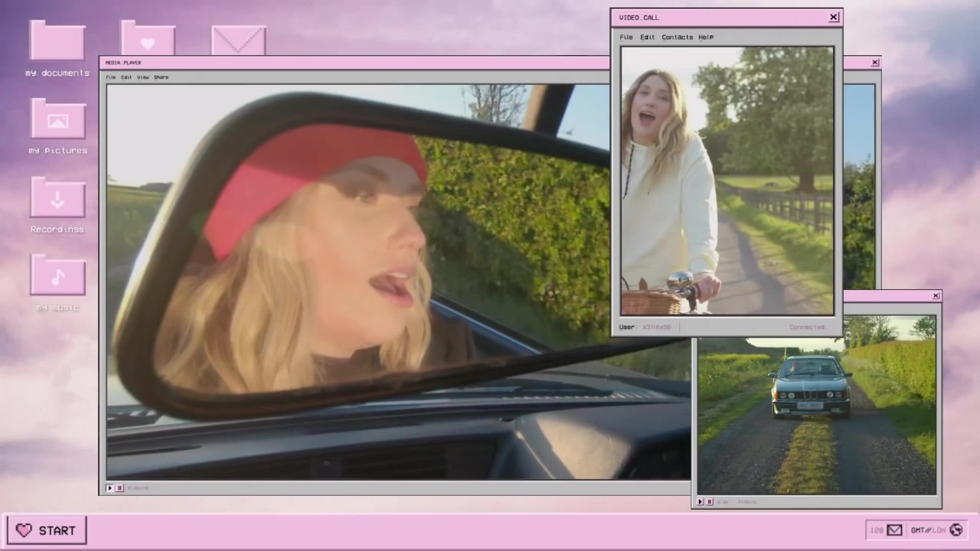Screen dimensions: 980x551
Task: Click the GMT//LDN clock text
Action: tap(928, 530)
